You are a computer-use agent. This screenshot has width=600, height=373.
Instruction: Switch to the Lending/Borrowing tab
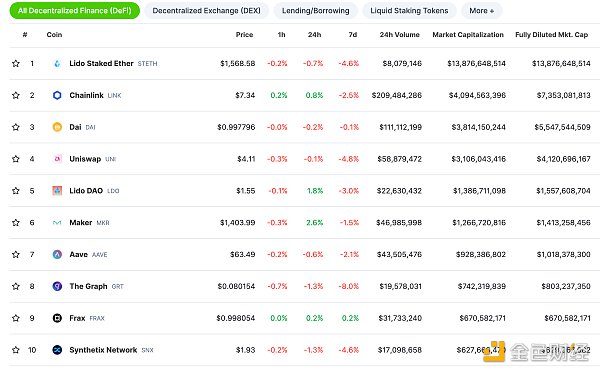(316, 11)
